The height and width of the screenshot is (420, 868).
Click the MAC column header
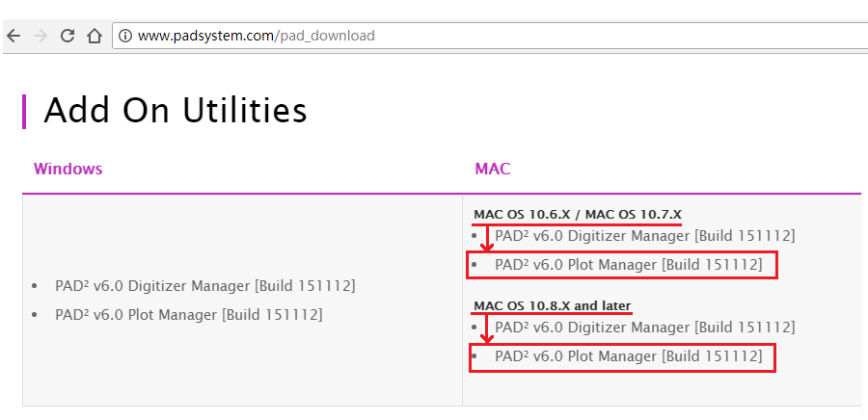[x=492, y=170]
